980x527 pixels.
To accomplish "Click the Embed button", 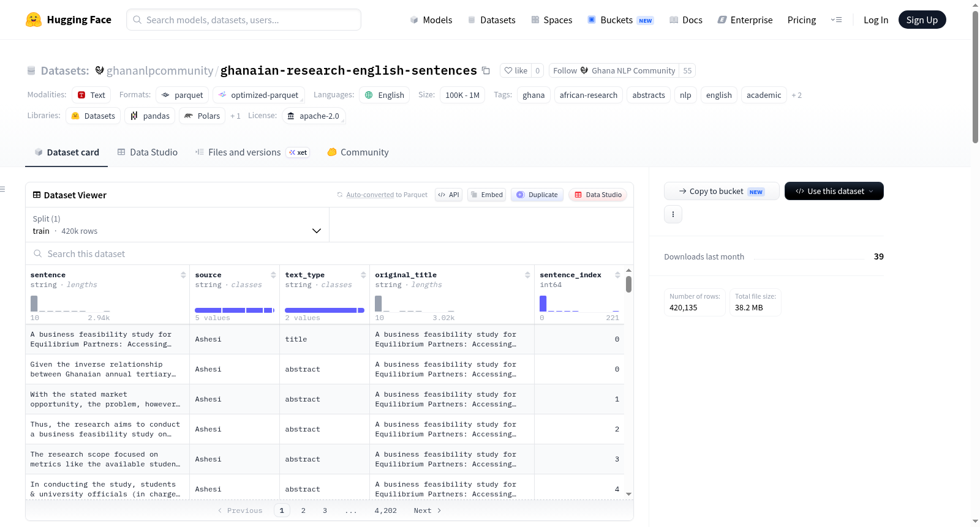I will click(x=486, y=195).
